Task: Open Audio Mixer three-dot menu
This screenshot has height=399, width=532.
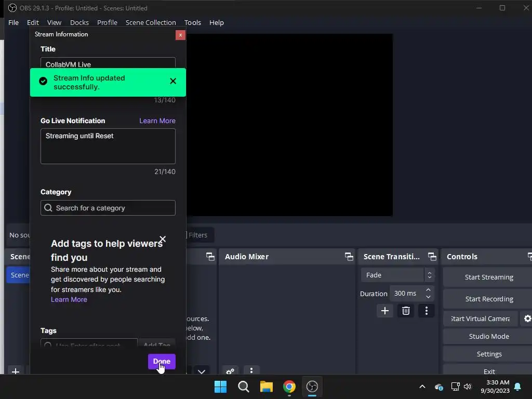Action: (251, 370)
